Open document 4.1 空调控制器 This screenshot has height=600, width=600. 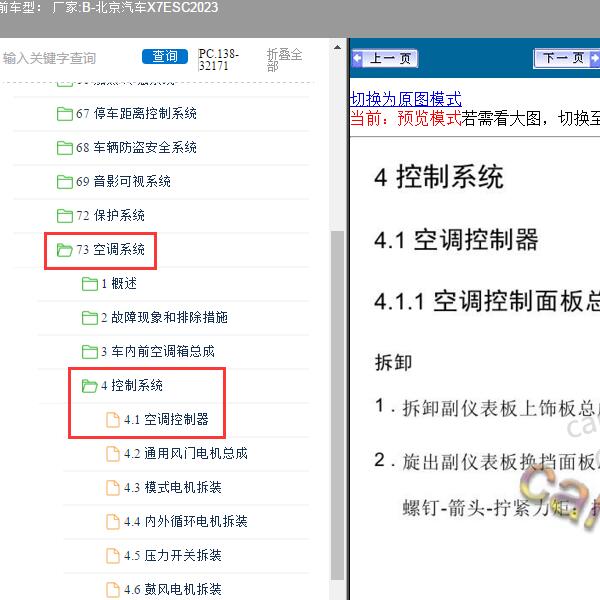click(166, 419)
